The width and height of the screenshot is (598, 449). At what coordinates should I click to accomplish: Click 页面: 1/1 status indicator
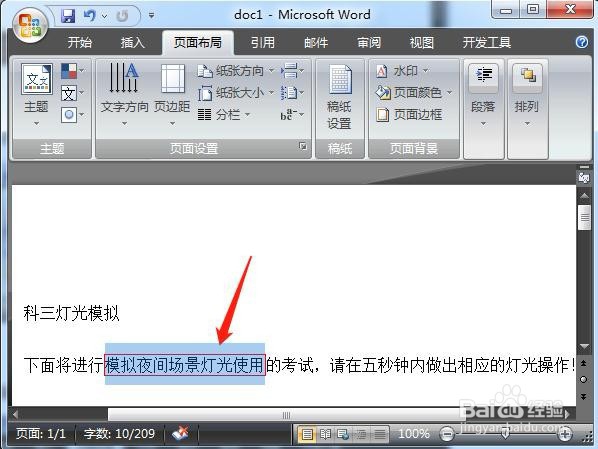point(41,434)
